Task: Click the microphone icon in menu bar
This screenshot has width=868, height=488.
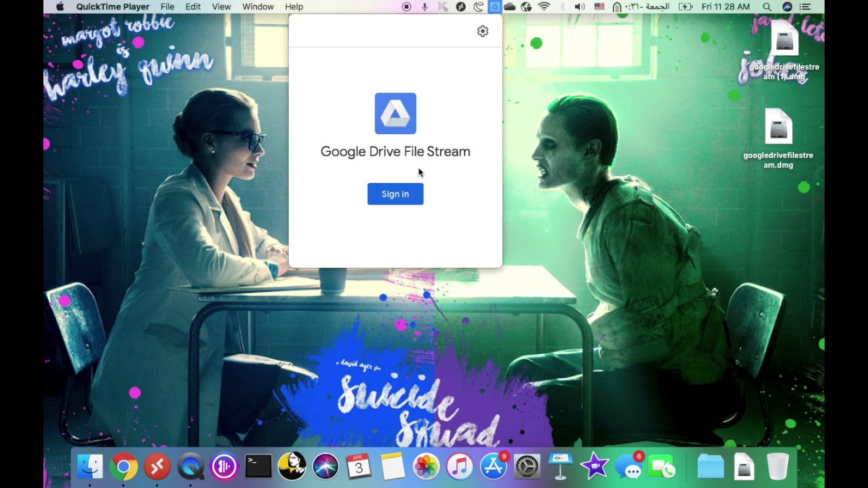Action: [x=425, y=7]
